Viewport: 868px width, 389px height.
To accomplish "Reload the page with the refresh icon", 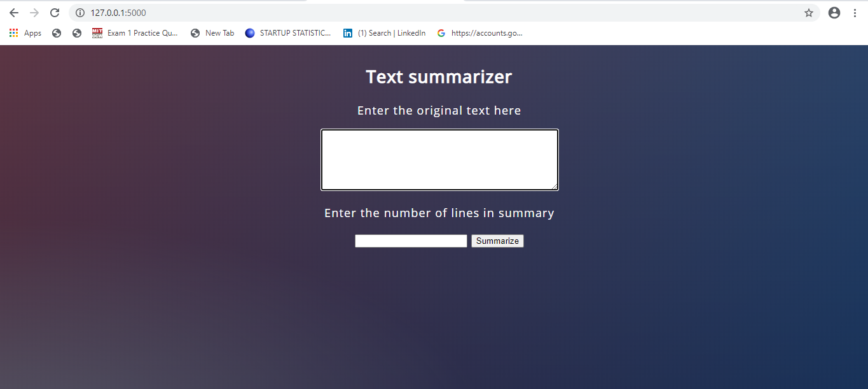I will pos(55,13).
